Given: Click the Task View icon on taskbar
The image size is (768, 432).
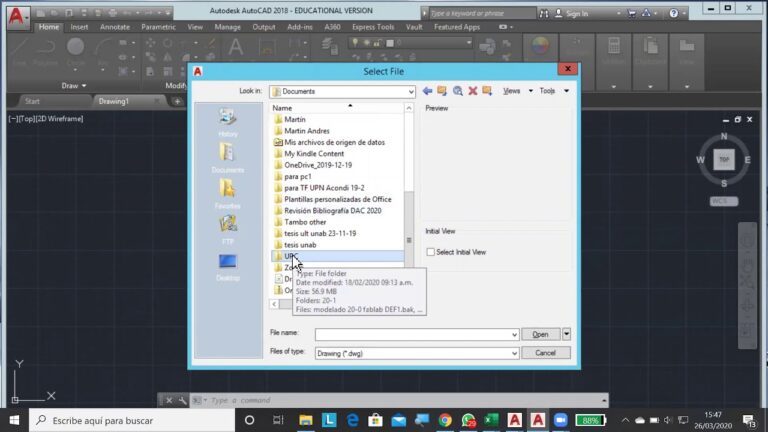Looking at the screenshot, I should click(278, 420).
